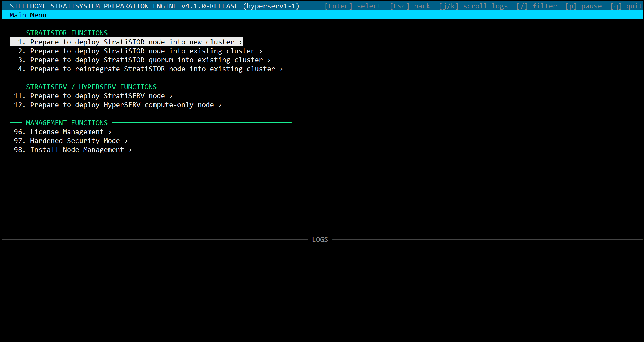Click the [j/k] scroll logs hint
Image resolution: width=644 pixels, height=342 pixels.
(x=473, y=6)
